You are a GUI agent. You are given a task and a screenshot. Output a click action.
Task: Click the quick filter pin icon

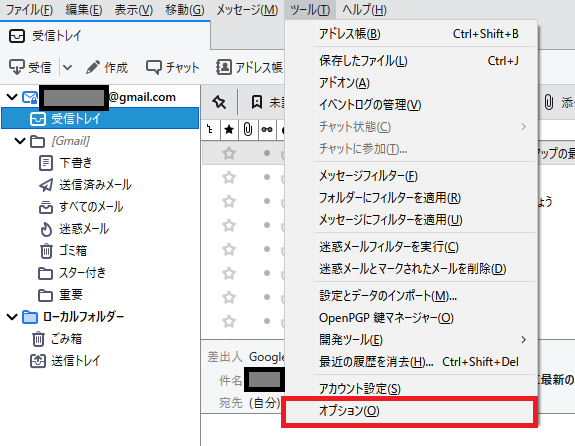click(219, 102)
